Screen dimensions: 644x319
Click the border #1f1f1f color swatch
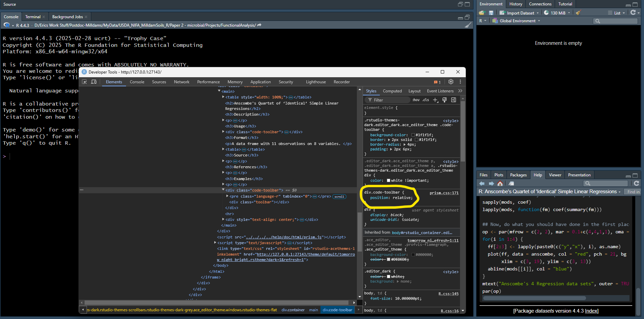pyautogui.click(x=417, y=140)
